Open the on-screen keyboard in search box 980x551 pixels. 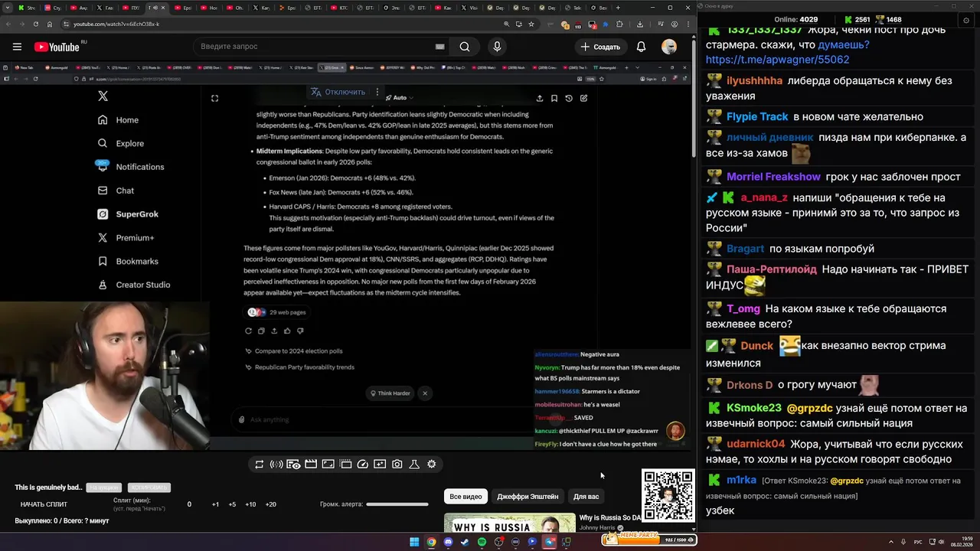(x=439, y=47)
